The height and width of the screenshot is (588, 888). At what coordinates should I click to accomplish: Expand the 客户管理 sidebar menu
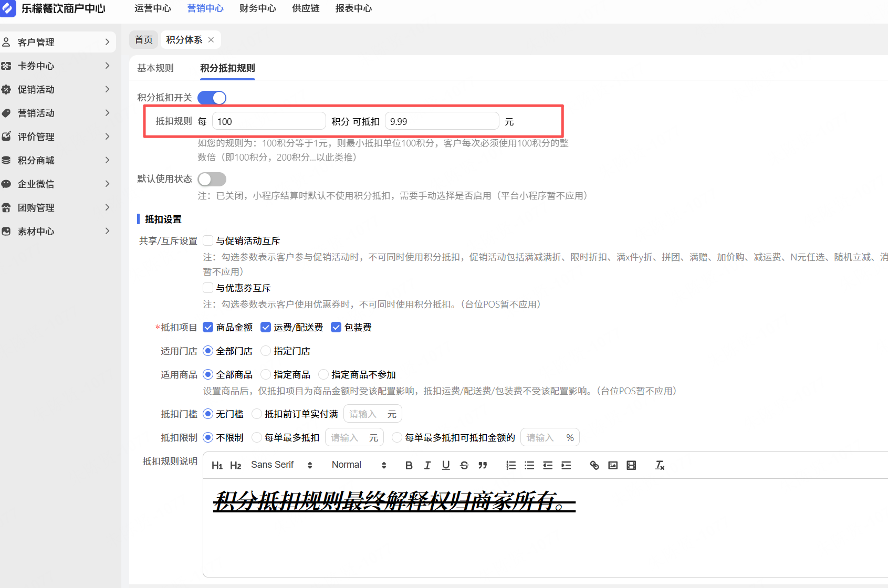coord(107,42)
